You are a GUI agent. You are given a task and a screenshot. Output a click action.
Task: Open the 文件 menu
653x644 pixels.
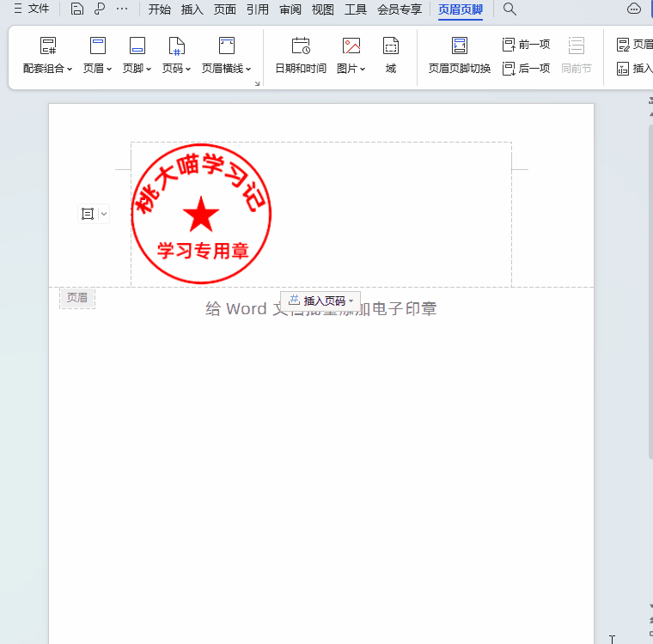[x=31, y=9]
